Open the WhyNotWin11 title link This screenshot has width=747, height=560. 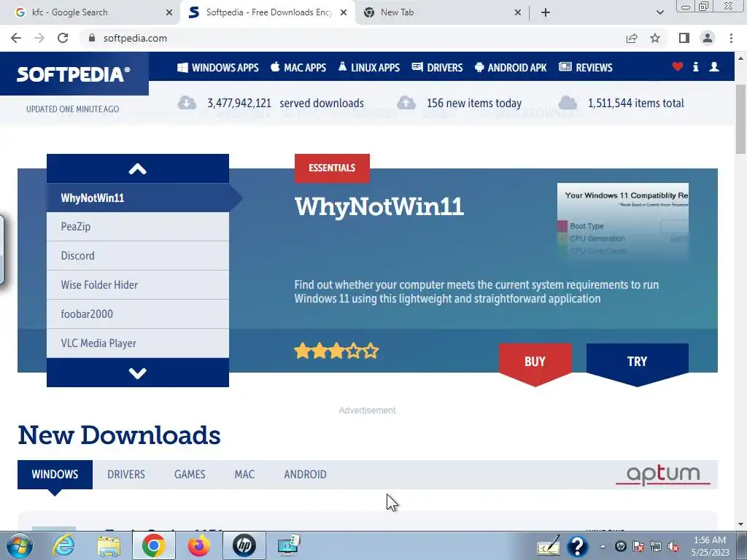pos(379,207)
